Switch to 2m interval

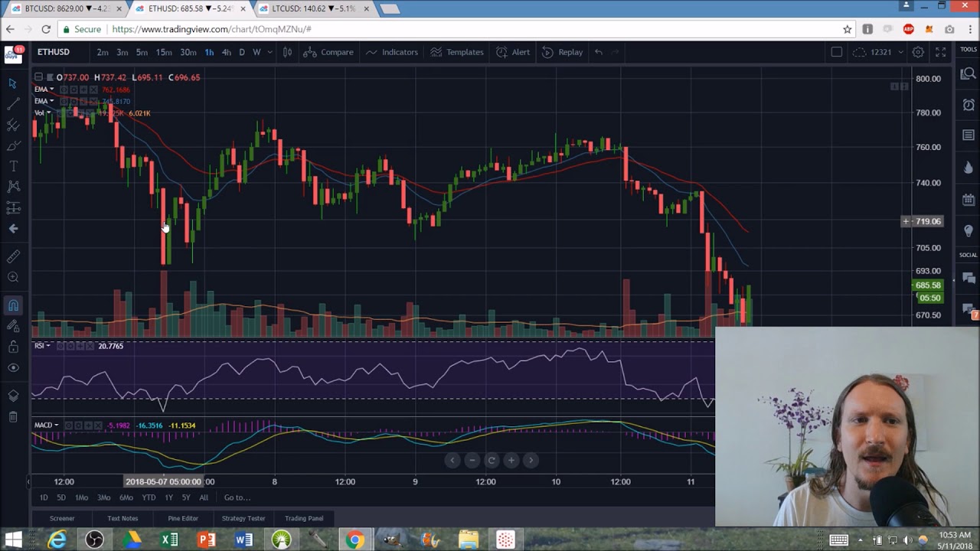point(103,52)
